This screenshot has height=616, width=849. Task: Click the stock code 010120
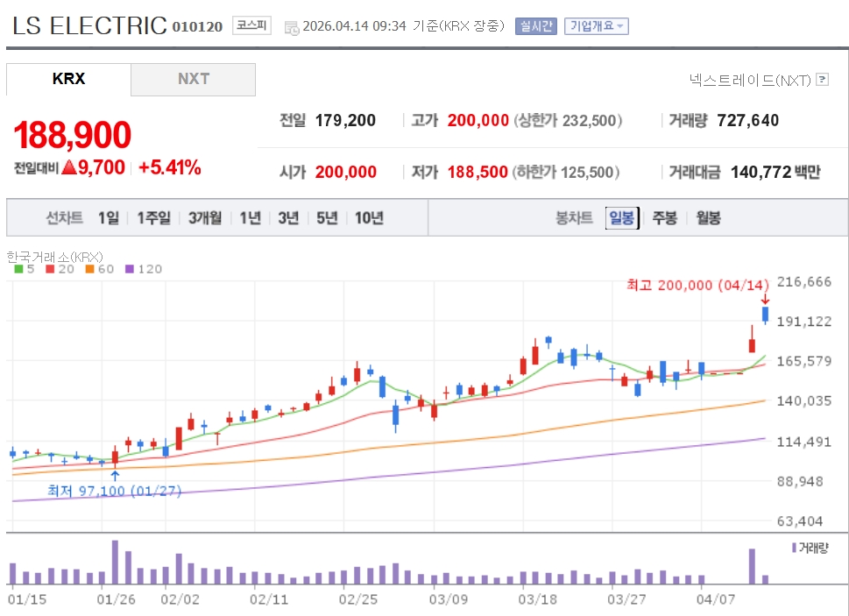pos(197,26)
